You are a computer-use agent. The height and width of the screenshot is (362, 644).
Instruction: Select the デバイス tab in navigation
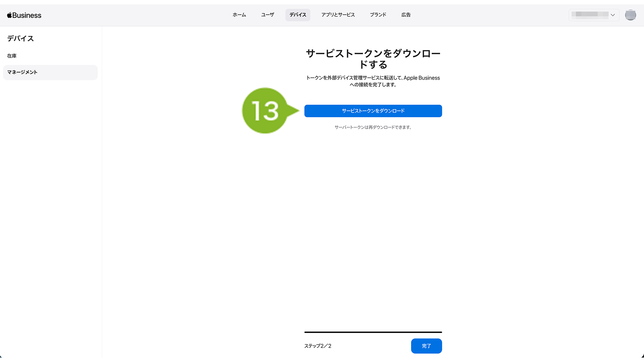298,15
